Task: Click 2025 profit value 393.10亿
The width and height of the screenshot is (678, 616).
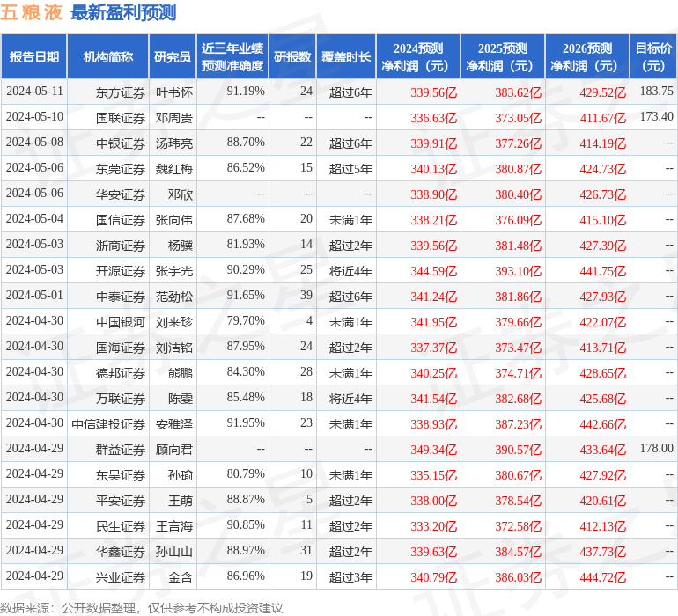Action: coord(518,271)
